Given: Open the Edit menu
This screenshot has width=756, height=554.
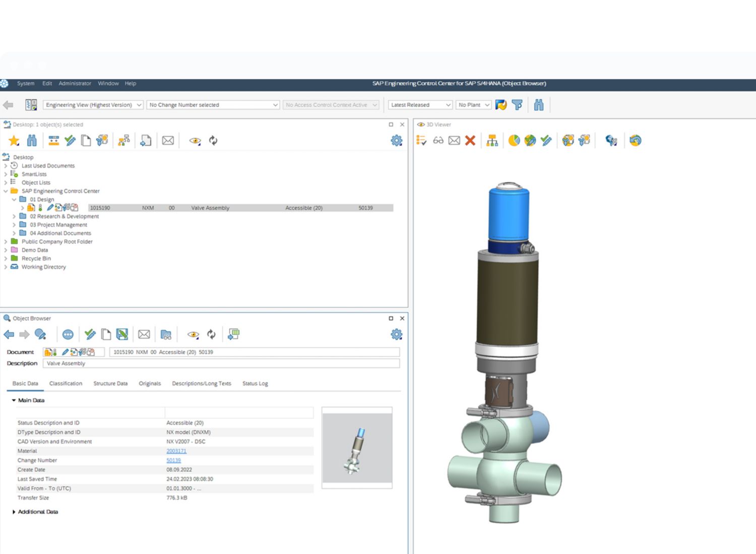Looking at the screenshot, I should [47, 84].
